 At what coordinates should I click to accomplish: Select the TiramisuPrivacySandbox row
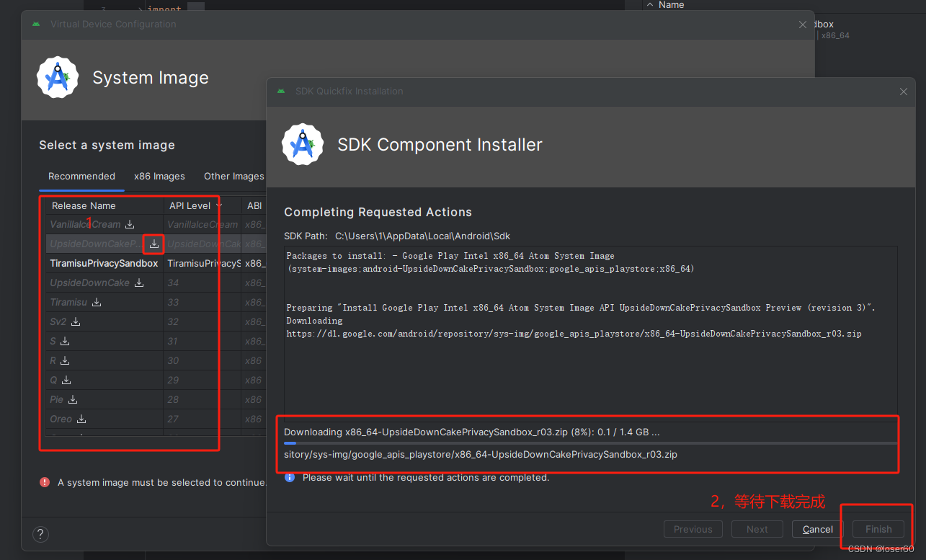(156, 264)
